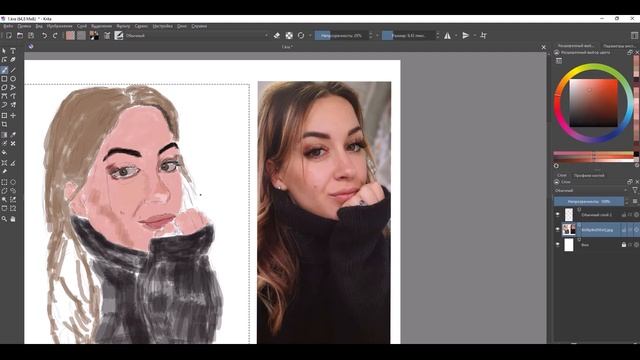Viewport: 640px width, 360px height.
Task: Select the Bezier Curve tool
Action: point(4,96)
